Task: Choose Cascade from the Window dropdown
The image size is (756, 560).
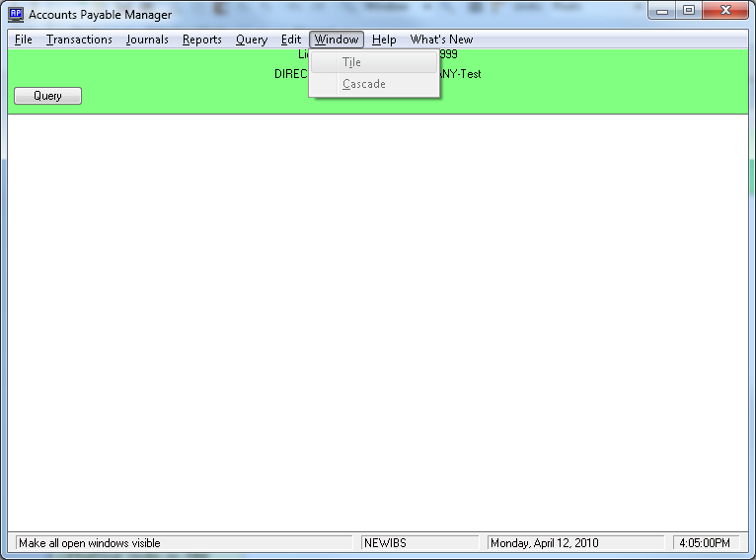Action: [363, 84]
